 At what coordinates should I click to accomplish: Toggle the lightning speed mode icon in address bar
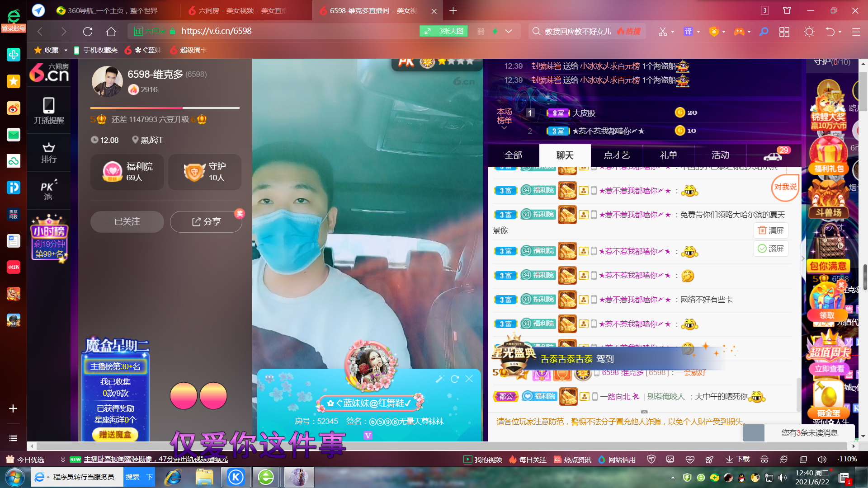(x=495, y=31)
